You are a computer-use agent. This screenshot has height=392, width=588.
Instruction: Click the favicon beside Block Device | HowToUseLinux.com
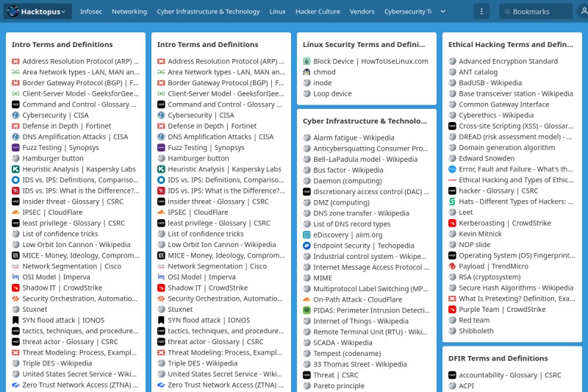point(306,61)
